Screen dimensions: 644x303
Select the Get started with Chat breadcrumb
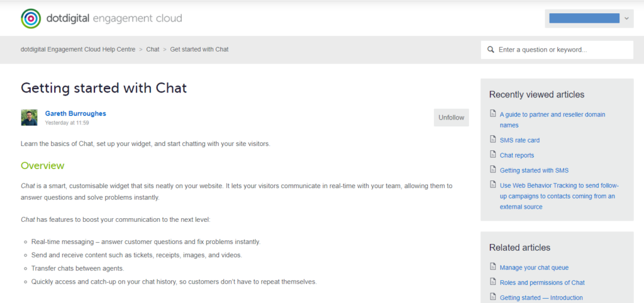point(199,49)
